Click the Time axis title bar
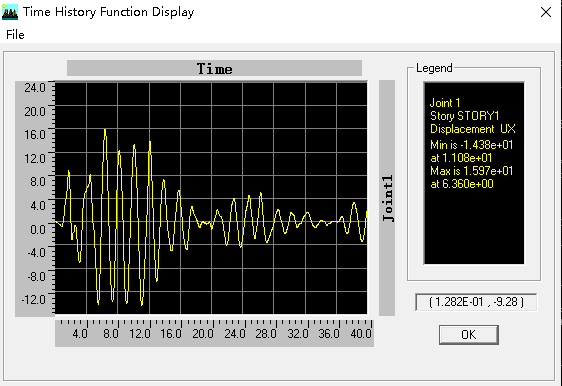Screen dimensions: 562x386 [x=214, y=68]
